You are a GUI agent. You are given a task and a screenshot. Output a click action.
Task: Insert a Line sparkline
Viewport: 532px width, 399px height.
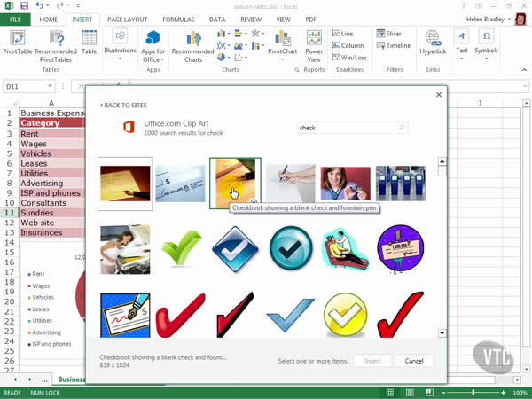point(342,34)
